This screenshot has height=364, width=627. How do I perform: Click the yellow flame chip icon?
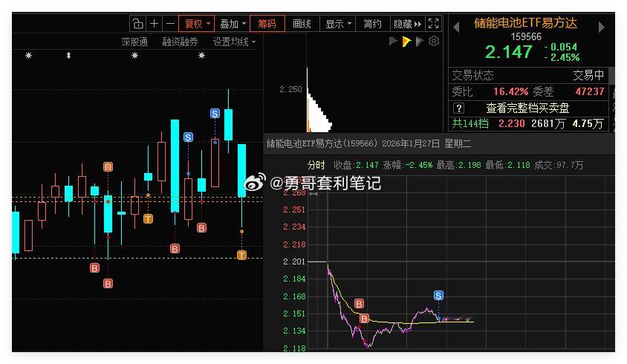pos(406,41)
